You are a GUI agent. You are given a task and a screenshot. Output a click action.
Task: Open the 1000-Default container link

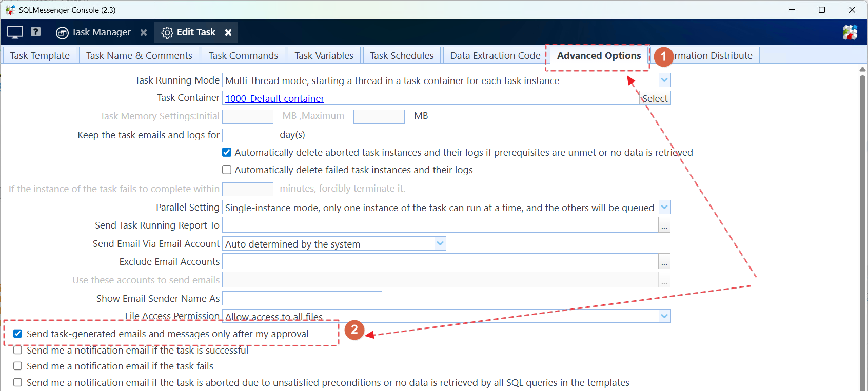pyautogui.click(x=274, y=98)
